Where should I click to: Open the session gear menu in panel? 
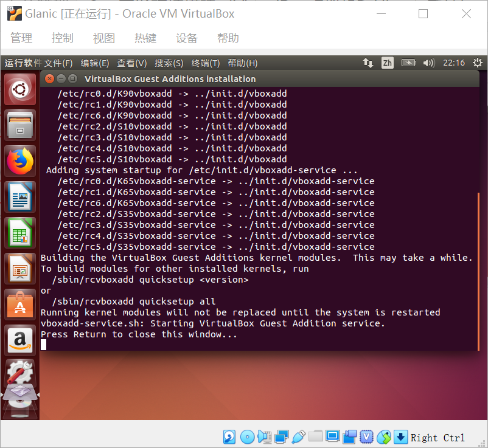[478, 63]
